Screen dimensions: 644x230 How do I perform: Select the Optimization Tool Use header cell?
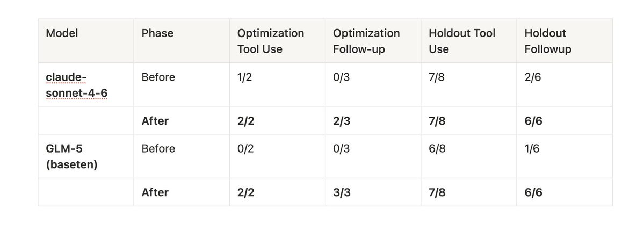pyautogui.click(x=271, y=41)
